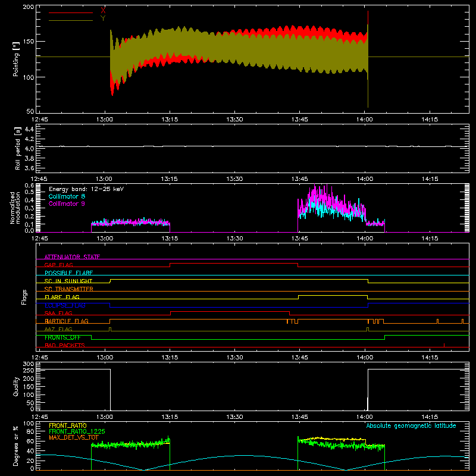This screenshot has height=476, width=476.
Task: Click the 150 tick on Pointing axis
Action: 29,41
